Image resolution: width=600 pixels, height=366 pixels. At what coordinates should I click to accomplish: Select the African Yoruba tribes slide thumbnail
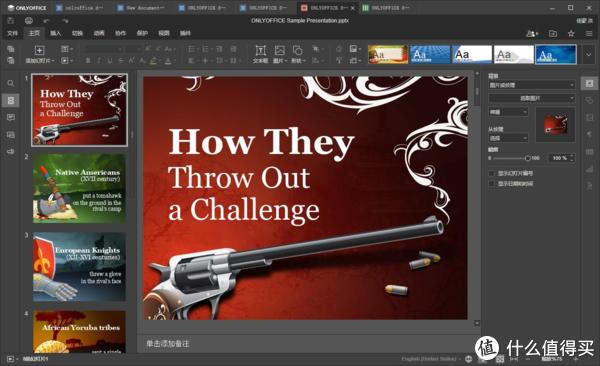(x=79, y=332)
